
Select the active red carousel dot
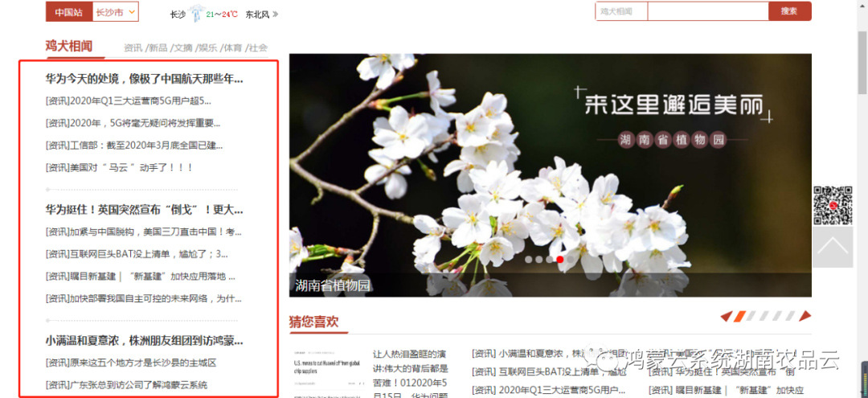pos(560,259)
